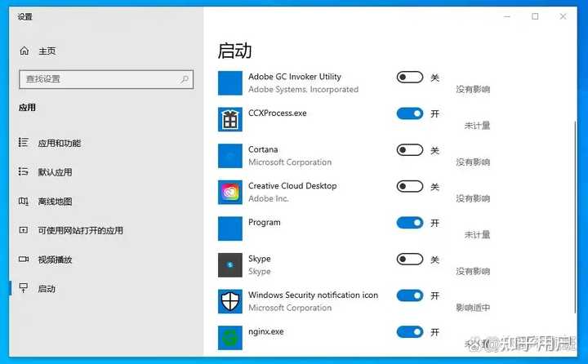The height and width of the screenshot is (364, 588).
Task: Turn off CCXProcess.exe startup toggle
Action: [x=409, y=113]
